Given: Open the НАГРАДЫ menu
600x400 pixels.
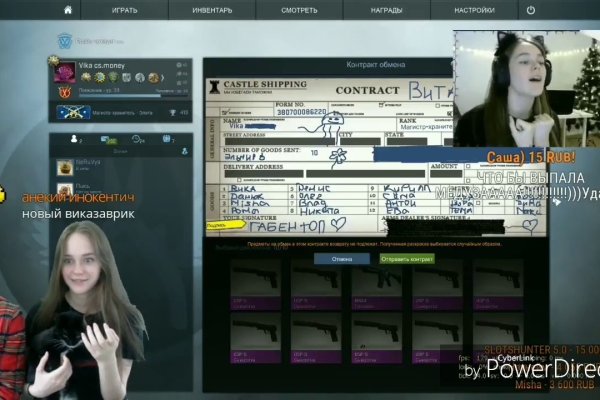Looking at the screenshot, I should (x=386, y=9).
